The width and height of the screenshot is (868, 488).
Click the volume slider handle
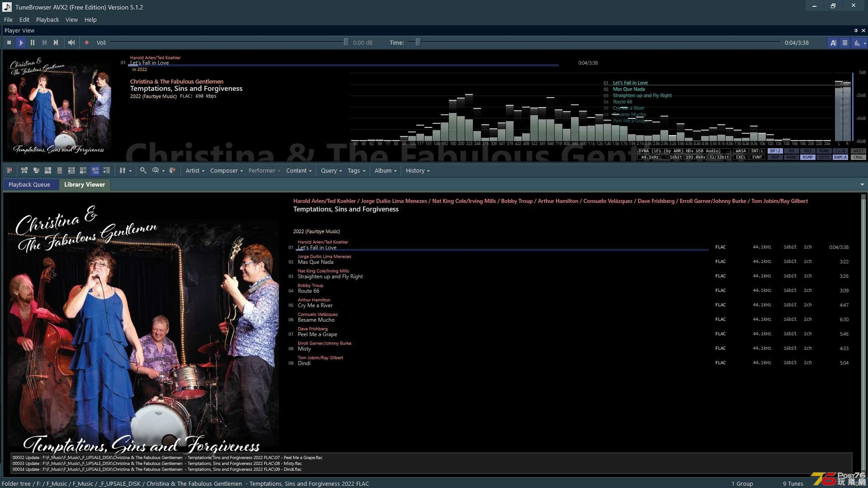[x=346, y=42]
